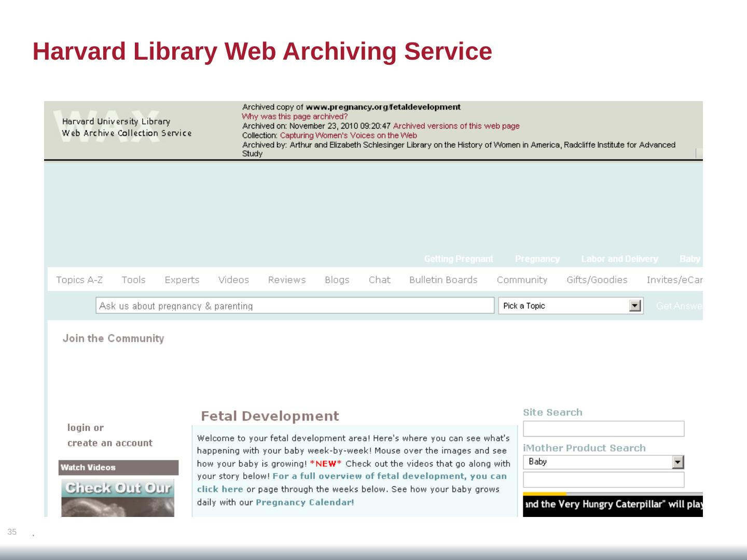Viewport: 747px width, 560px height.
Task: Click the 'full overview of fetal development' link
Action: pos(352,483)
